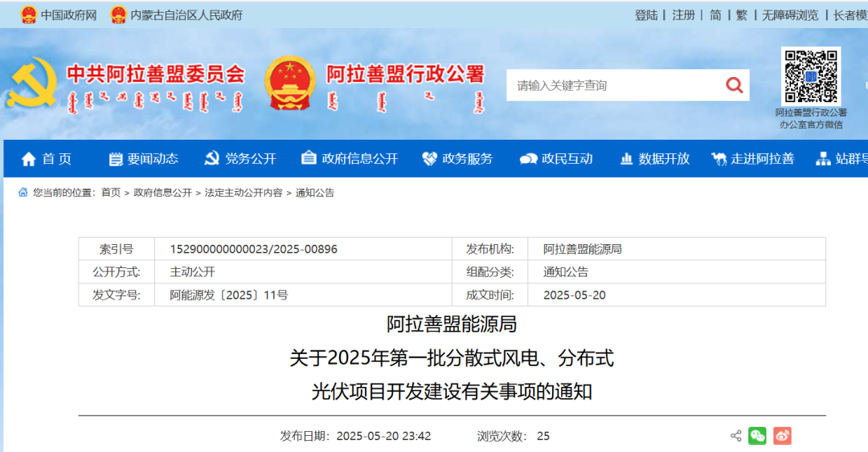
Task: Click the red search magnifier icon
Action: tap(734, 85)
